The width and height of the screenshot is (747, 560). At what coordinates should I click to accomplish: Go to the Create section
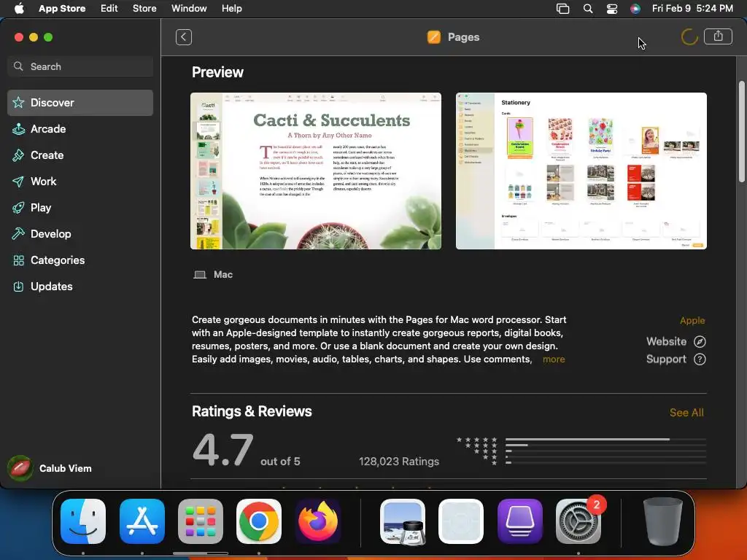80,155
